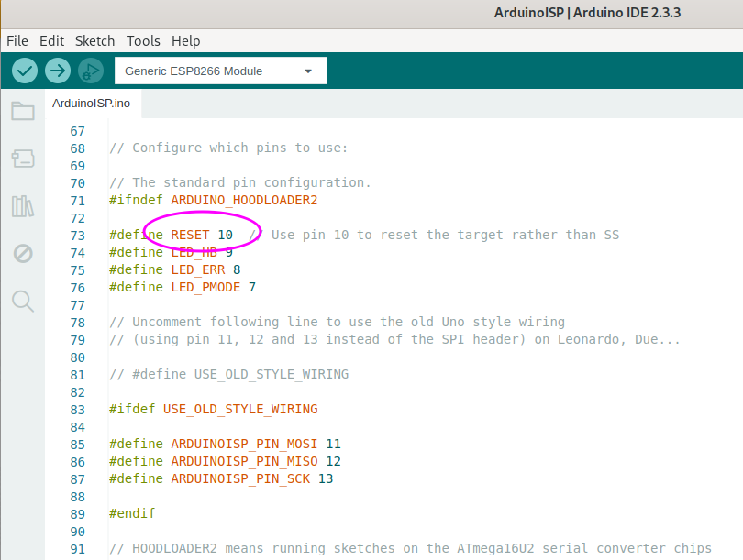Click line number 81 in the gutter
This screenshot has width=743, height=560.
78,375
